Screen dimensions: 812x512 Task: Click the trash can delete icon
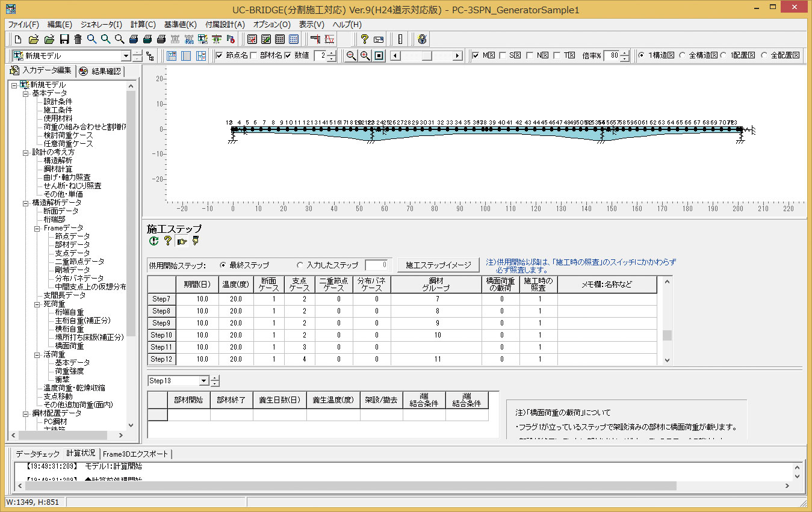[78, 40]
